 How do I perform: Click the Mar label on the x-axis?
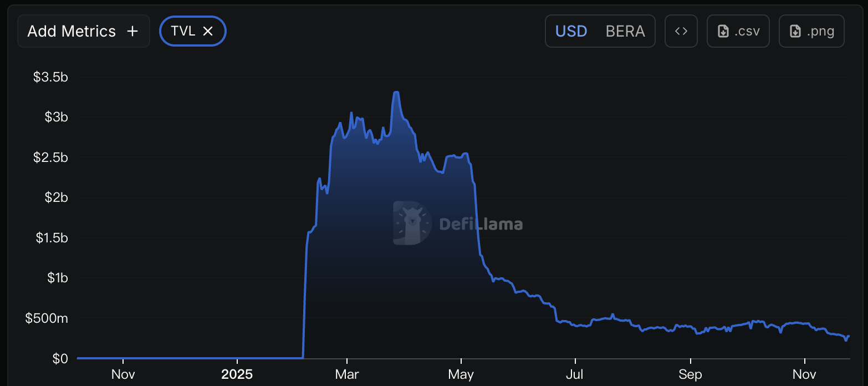346,374
